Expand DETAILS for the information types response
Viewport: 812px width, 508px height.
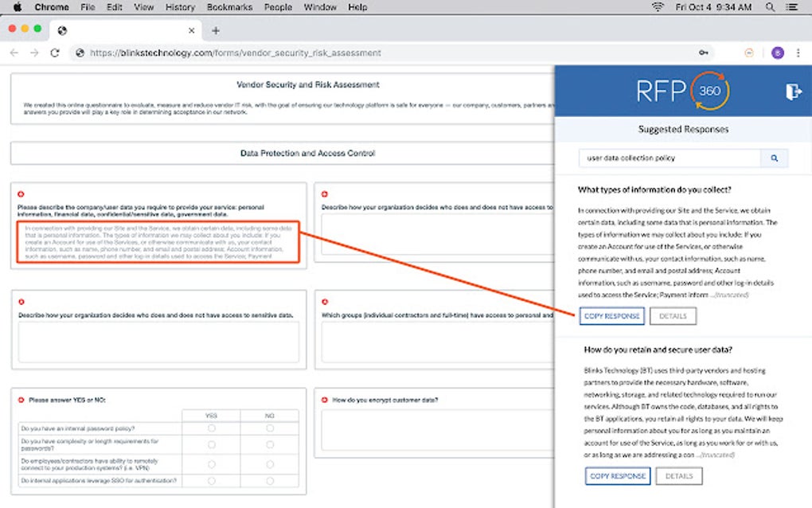pyautogui.click(x=673, y=315)
